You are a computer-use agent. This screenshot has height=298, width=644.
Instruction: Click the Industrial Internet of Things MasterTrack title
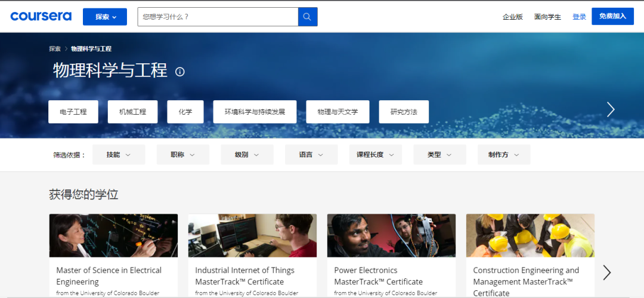(245, 276)
